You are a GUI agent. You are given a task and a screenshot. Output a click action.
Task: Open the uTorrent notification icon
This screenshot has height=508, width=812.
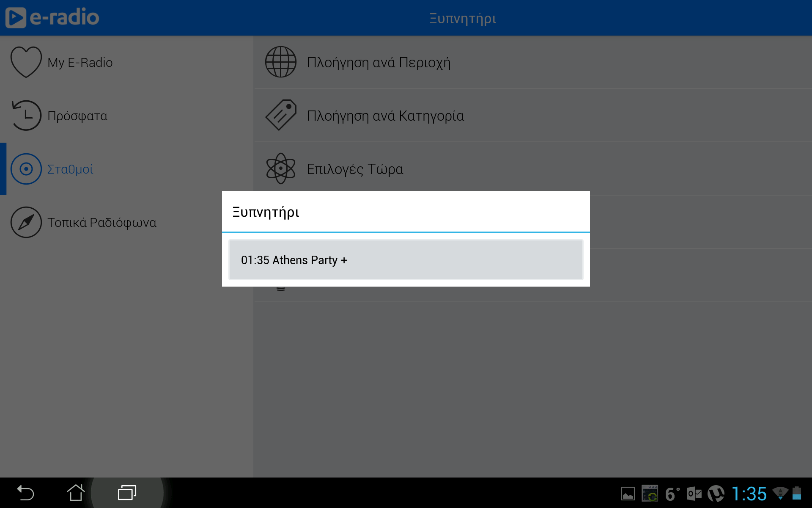pos(716,494)
